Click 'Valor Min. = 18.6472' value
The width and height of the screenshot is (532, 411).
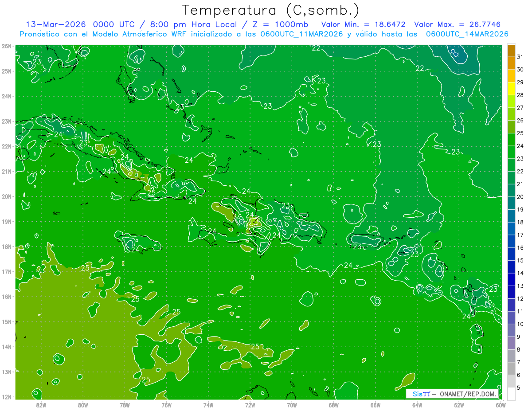pos(363,24)
